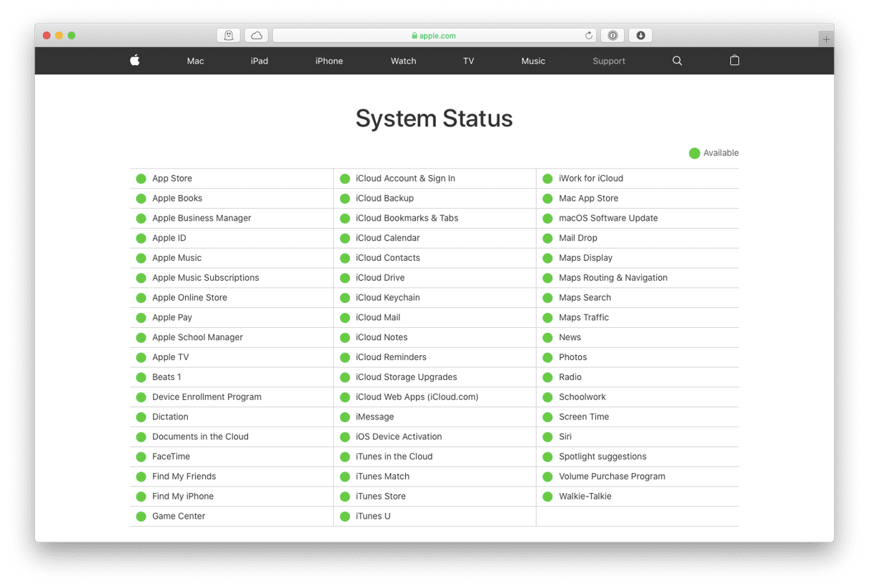Click the green status dot beside Walkie-Talkie
Viewport: 869px width, 588px height.
click(x=547, y=497)
